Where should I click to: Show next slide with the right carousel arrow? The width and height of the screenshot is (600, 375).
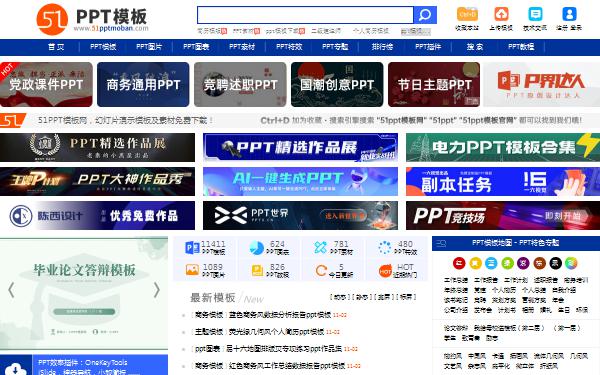click(x=157, y=290)
